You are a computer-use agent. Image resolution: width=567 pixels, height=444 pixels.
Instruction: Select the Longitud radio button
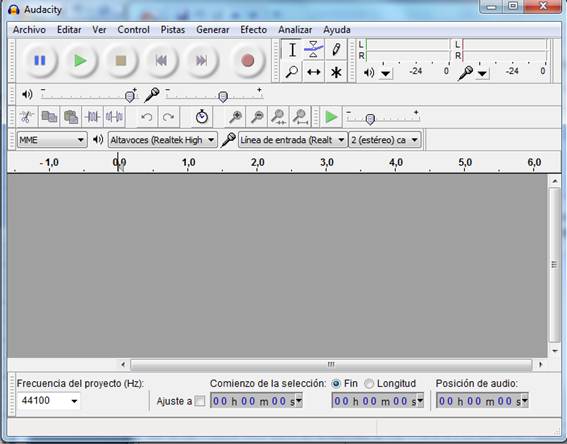coord(368,384)
